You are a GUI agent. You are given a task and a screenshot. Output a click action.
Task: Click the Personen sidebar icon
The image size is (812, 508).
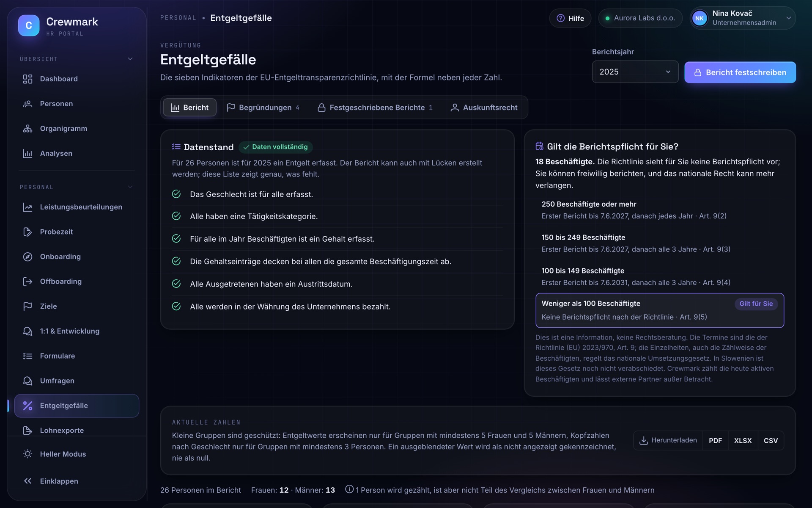pos(27,104)
